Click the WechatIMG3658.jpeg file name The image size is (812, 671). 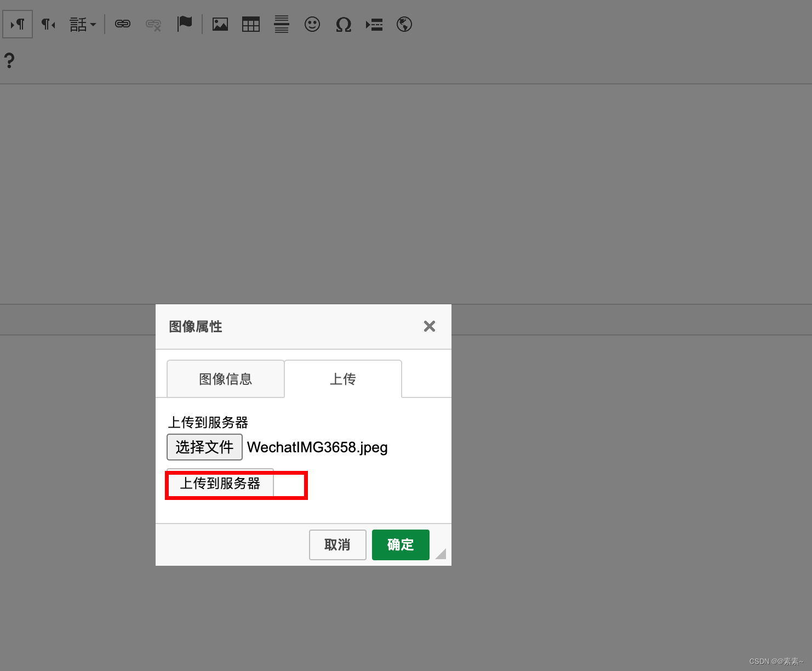click(317, 447)
